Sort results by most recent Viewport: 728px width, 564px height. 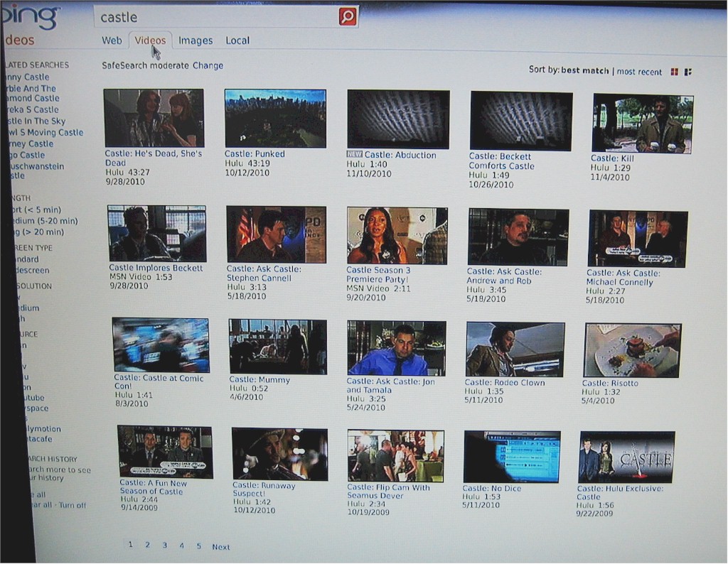pyautogui.click(x=639, y=72)
